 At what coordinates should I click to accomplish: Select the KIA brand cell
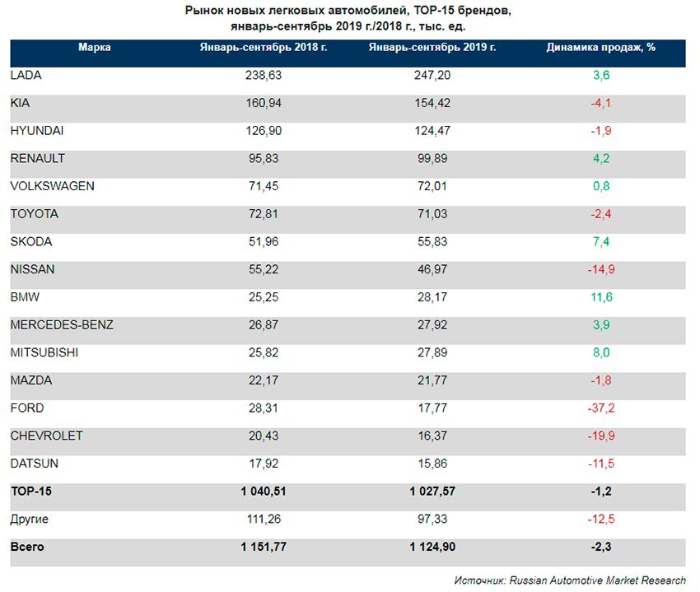[x=20, y=103]
